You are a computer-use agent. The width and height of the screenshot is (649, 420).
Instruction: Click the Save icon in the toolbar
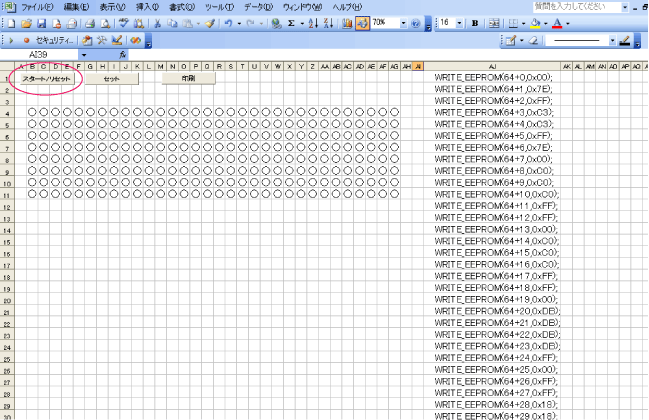(x=44, y=22)
